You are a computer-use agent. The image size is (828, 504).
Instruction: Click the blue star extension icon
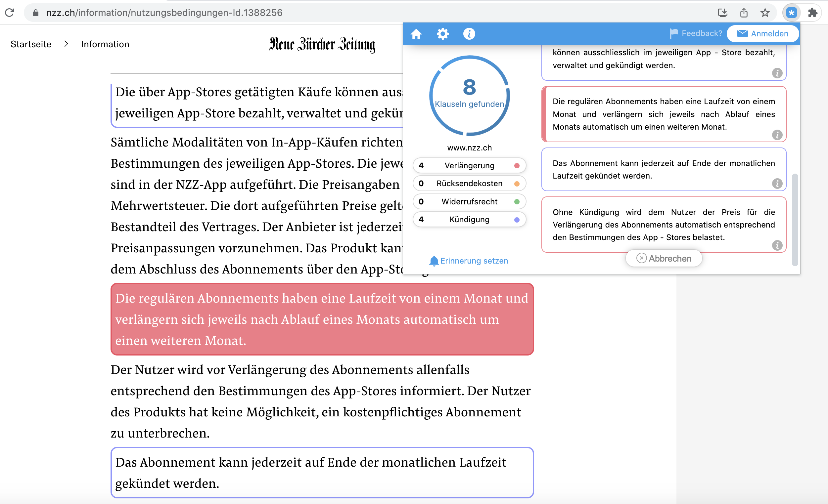pos(791,13)
